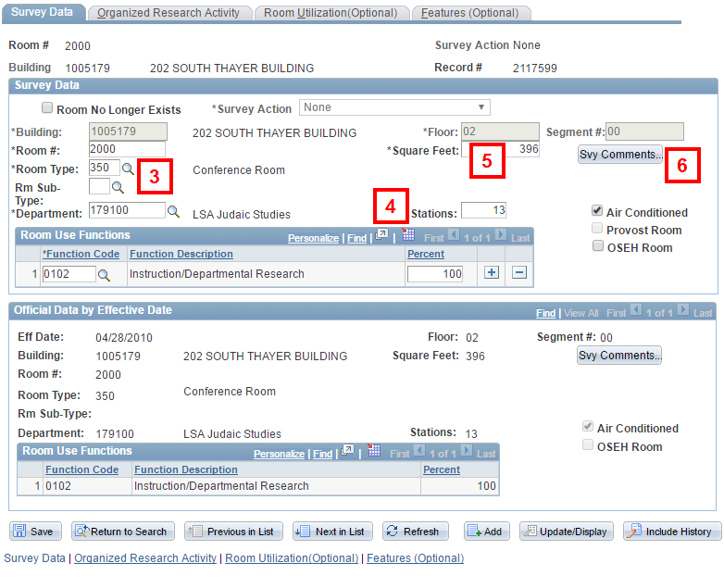Viewport: 724px width, 588px height.
Task: Click the Square Feet input field
Action: click(x=501, y=149)
